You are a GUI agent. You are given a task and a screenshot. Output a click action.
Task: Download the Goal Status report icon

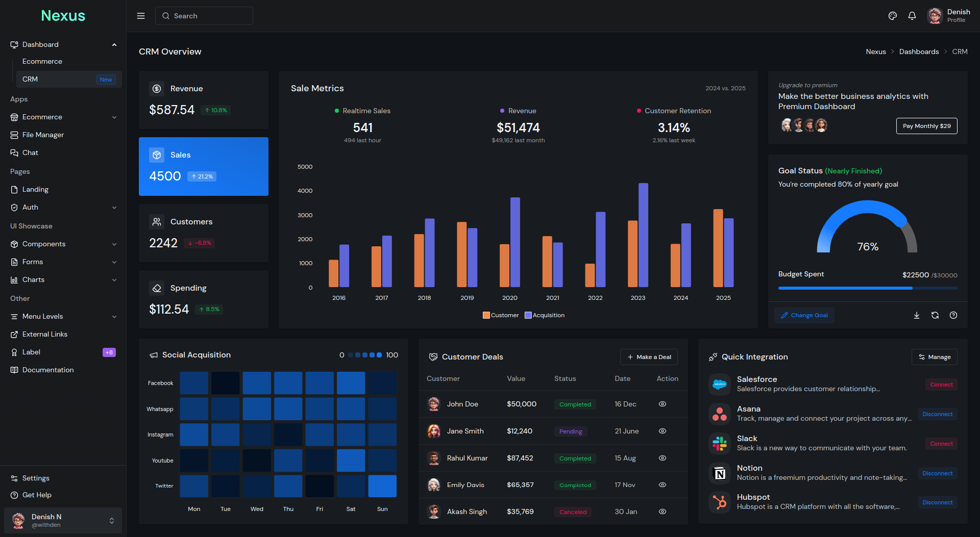(x=916, y=315)
